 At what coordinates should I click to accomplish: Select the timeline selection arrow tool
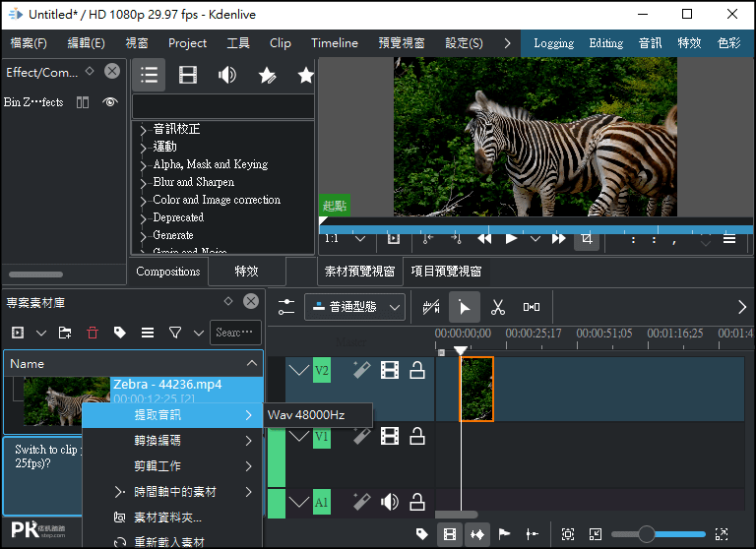coord(465,307)
